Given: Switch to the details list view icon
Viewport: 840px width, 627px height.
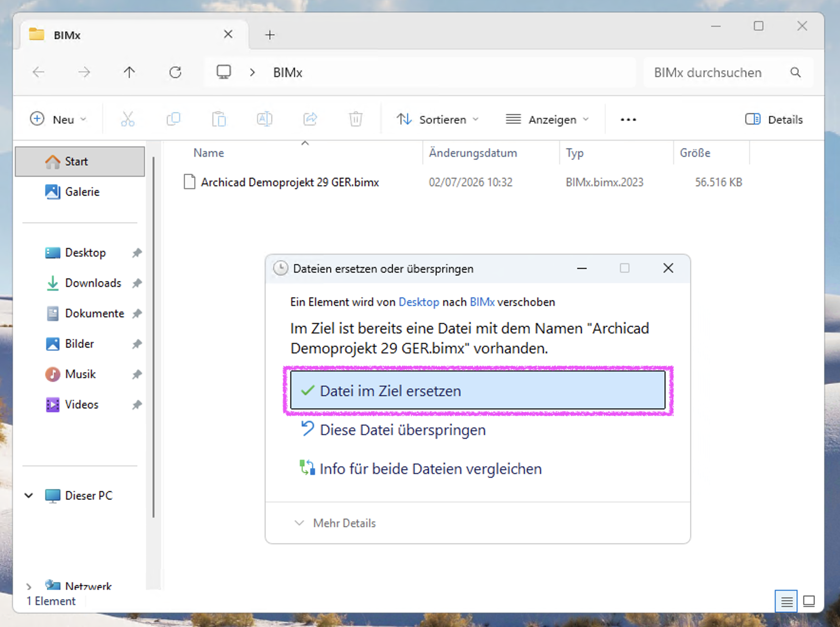Looking at the screenshot, I should (x=786, y=601).
